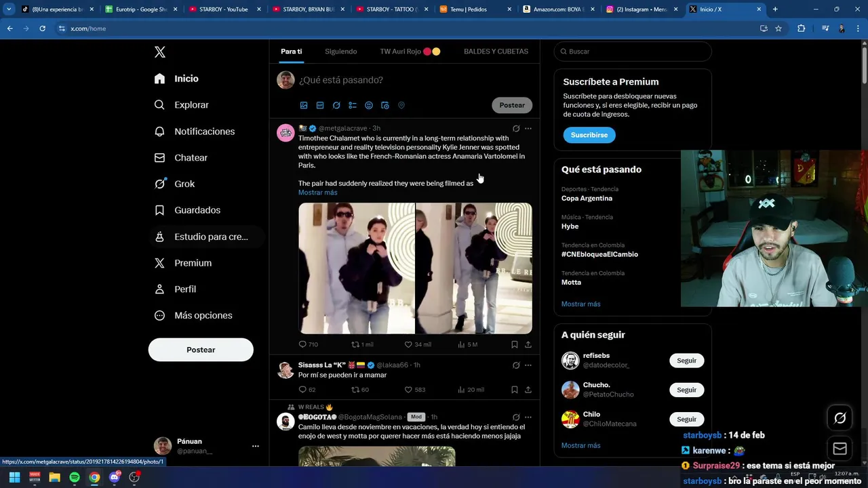The width and height of the screenshot is (868, 488).
Task: Repost the metgalacrave post
Action: [362, 344]
